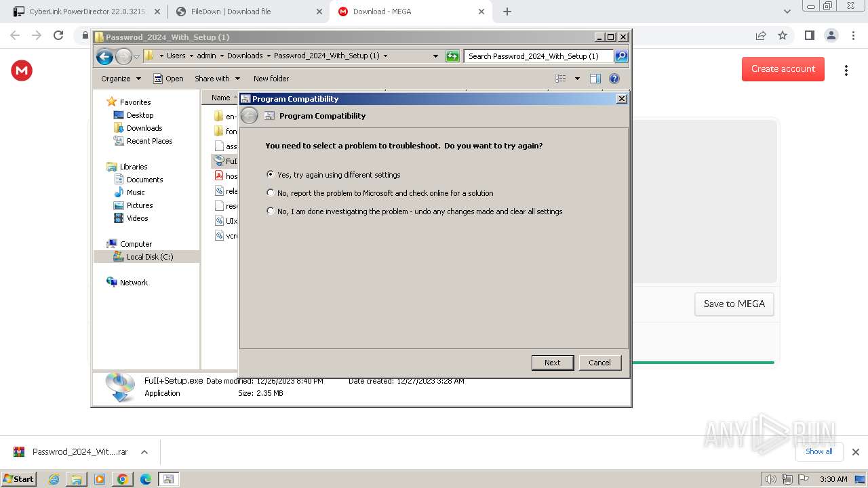Select the Full+Setup installer file icon
Image resolution: width=868 pixels, height=488 pixels.
(219, 161)
